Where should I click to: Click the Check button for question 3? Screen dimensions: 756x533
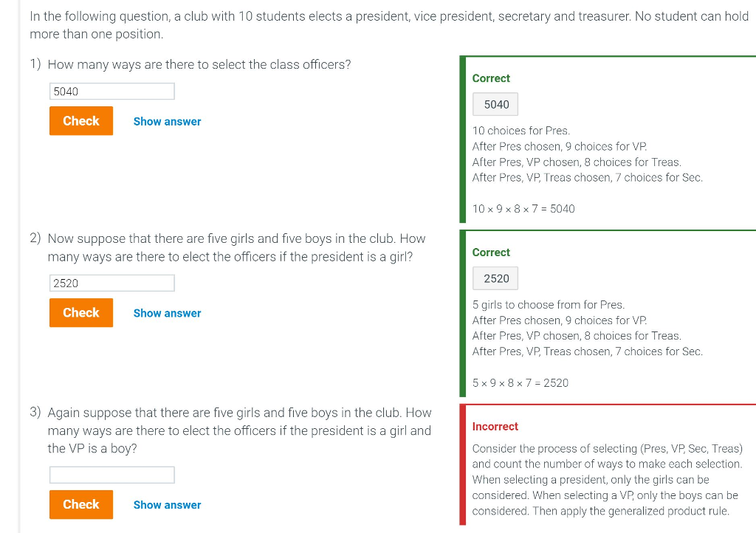tap(80, 504)
